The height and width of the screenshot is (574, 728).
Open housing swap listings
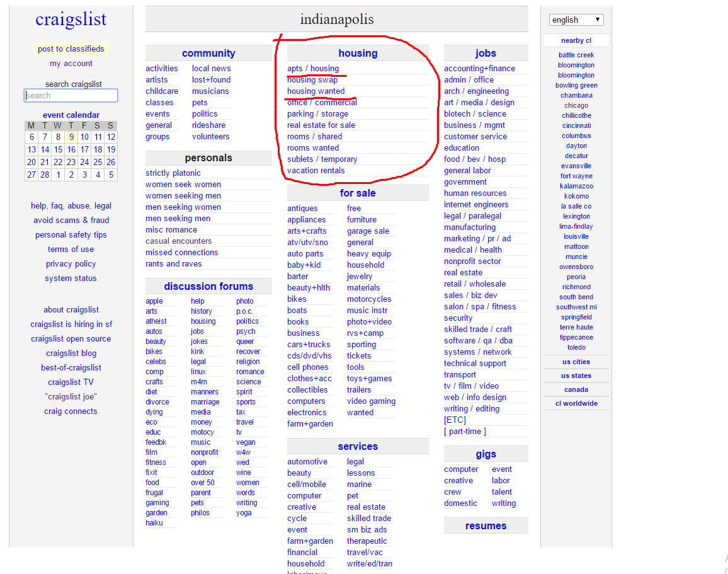pyautogui.click(x=312, y=80)
